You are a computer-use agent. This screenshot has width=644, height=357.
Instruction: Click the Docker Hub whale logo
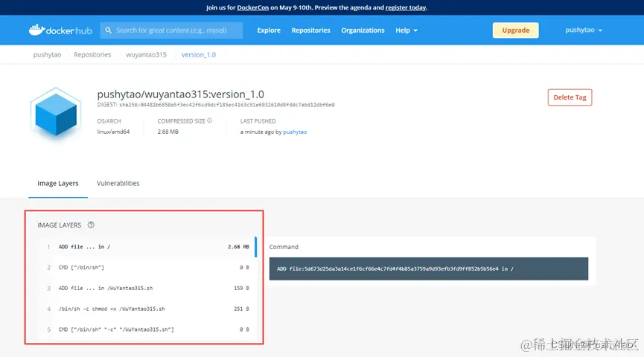(x=60, y=30)
